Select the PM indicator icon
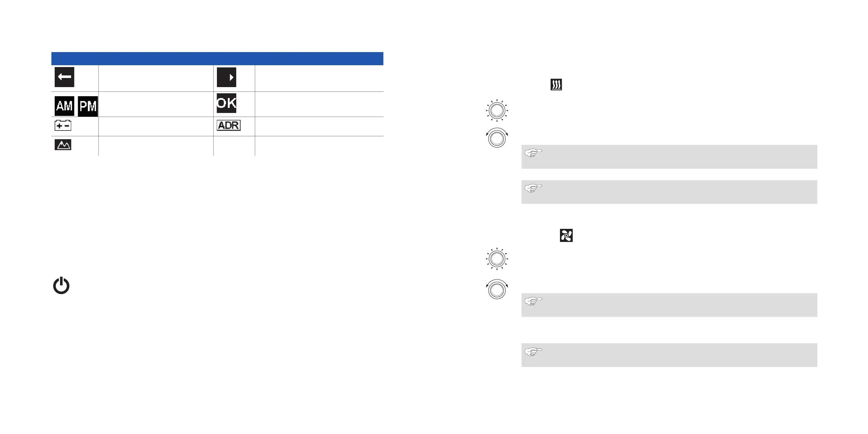Screen dimensions: 868x434 tap(88, 106)
